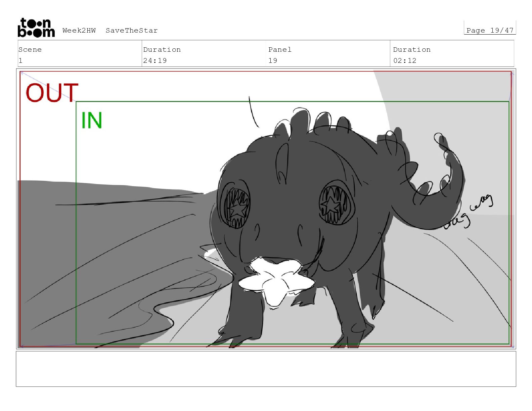The height and width of the screenshot is (411, 532).
Task: Select the panel number "19" under Panel
Action: coord(273,60)
